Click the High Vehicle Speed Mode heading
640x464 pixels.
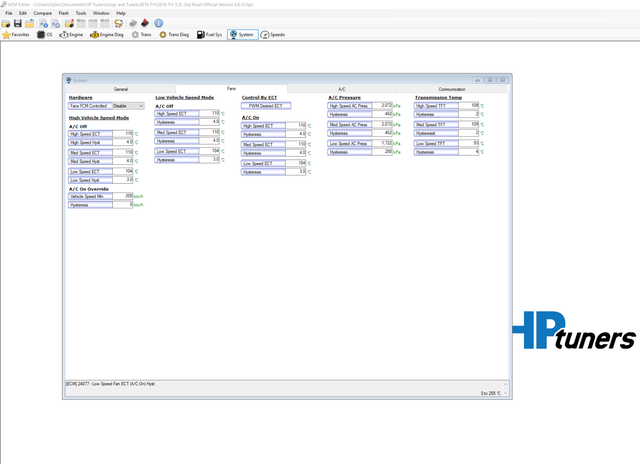(99, 118)
